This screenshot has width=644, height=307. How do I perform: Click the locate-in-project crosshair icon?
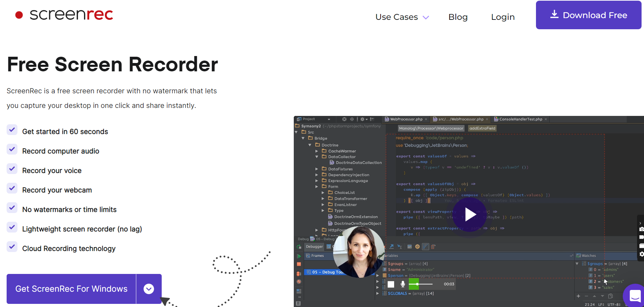click(x=344, y=119)
